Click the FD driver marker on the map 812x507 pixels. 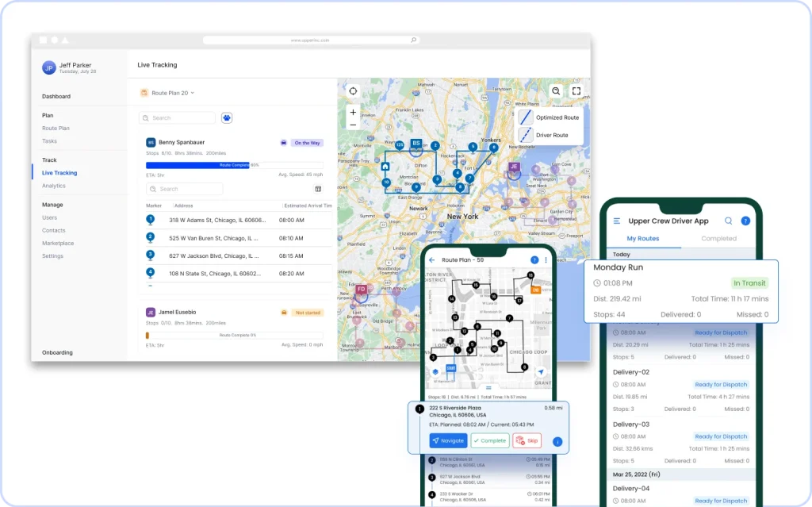pyautogui.click(x=361, y=290)
